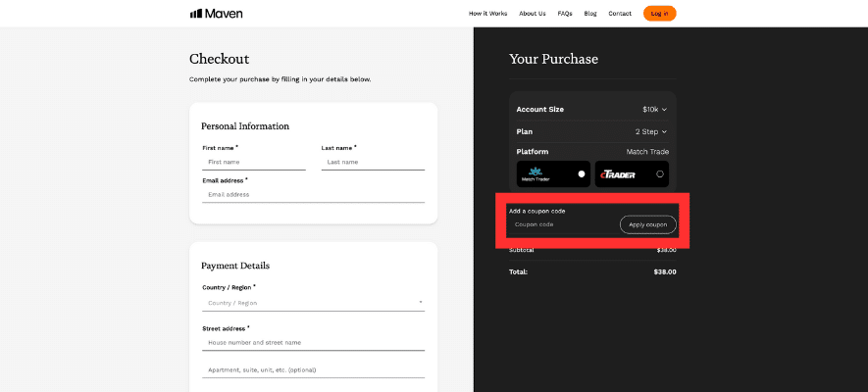This screenshot has height=392, width=868.
Task: Click the Email address field
Action: [313, 195]
